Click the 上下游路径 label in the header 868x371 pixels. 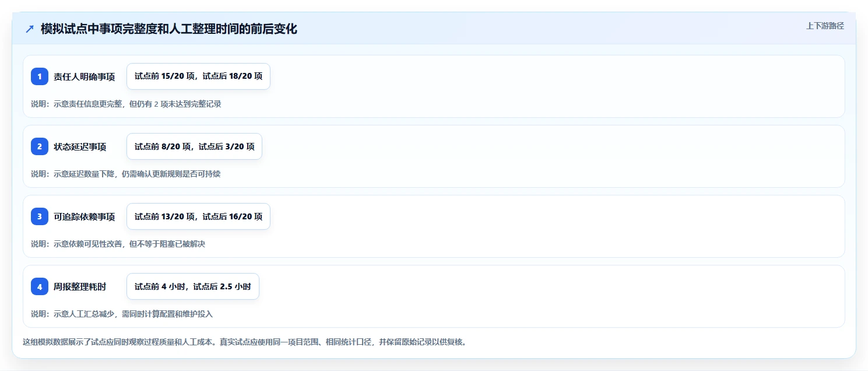[825, 26]
